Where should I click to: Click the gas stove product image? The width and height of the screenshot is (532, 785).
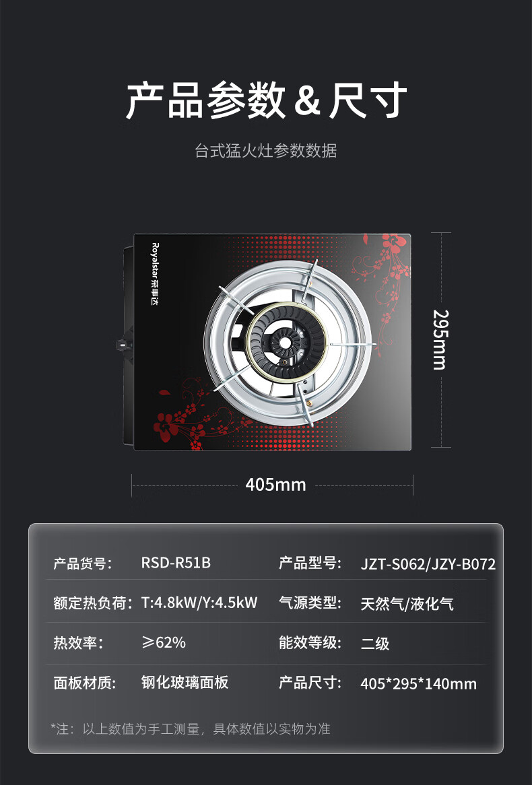point(265,342)
